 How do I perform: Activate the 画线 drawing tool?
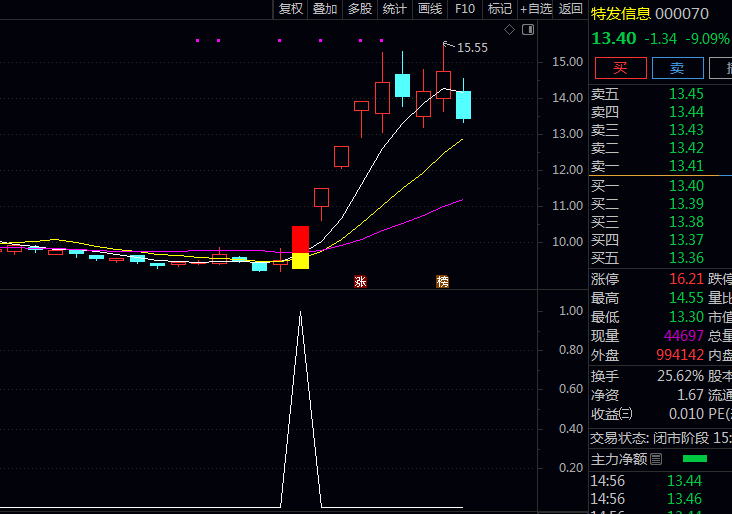tap(430, 9)
